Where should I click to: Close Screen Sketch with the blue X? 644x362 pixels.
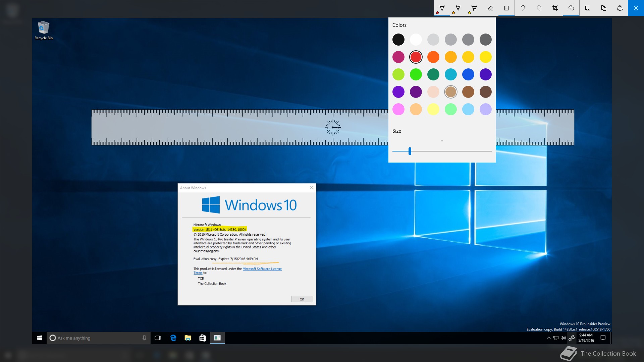click(x=636, y=8)
